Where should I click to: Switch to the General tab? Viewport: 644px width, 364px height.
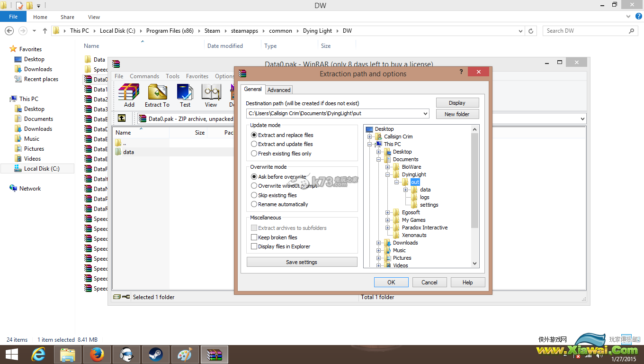pos(253,89)
